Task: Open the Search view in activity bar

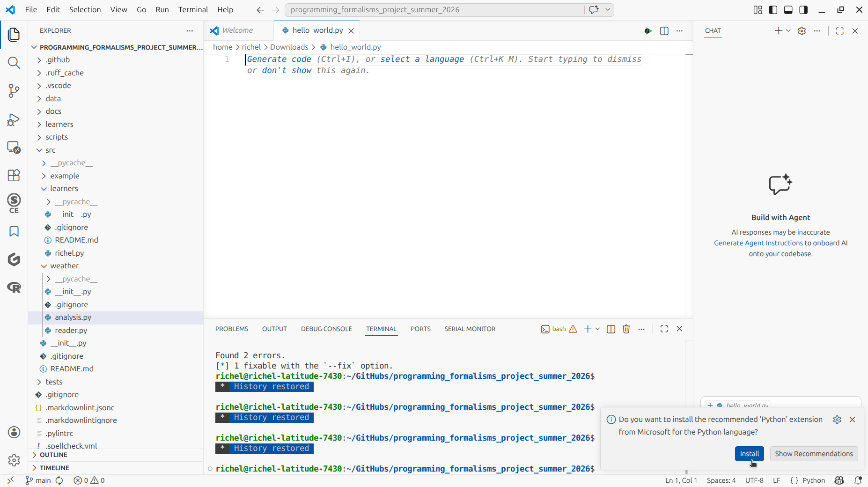Action: [14, 63]
